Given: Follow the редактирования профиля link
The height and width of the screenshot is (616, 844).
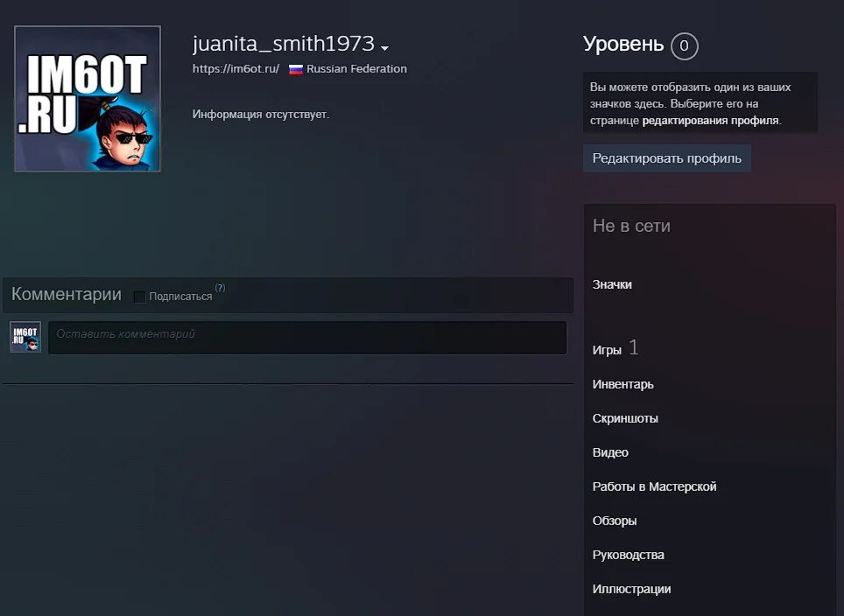Looking at the screenshot, I should 711,121.
